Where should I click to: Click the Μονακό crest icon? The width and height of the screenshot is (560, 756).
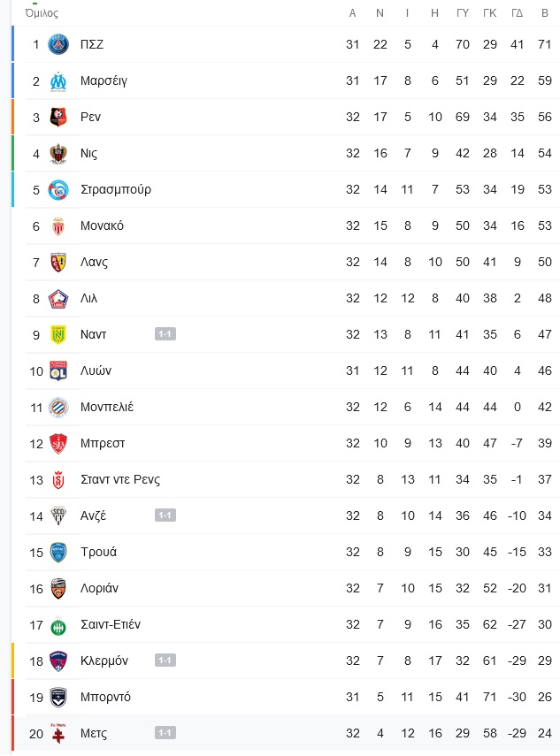tap(58, 226)
